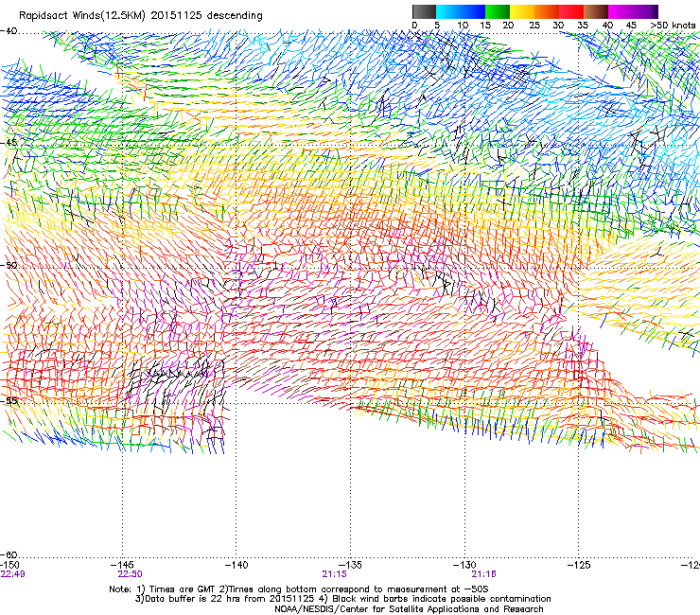Image resolution: width=700 pixels, height=615 pixels.
Task: Click the magenta 40-45 knots legend swatch
Action: (x=621, y=11)
